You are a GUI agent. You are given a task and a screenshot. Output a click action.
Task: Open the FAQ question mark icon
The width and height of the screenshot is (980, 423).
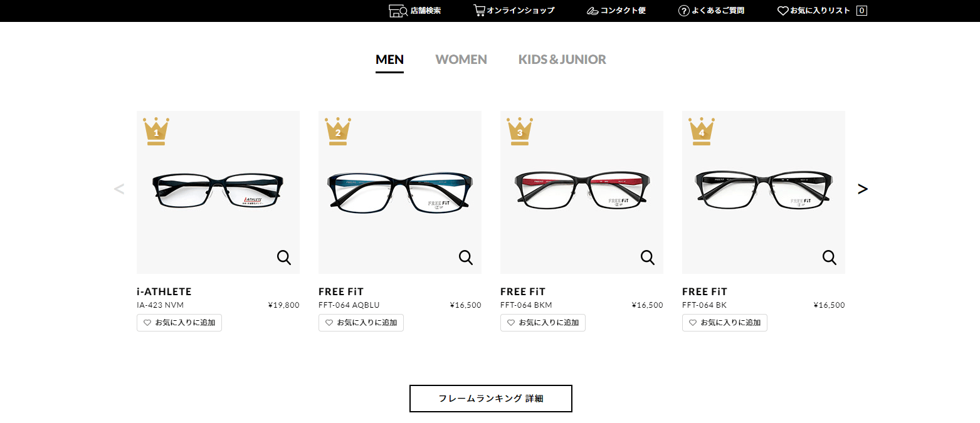tap(684, 11)
